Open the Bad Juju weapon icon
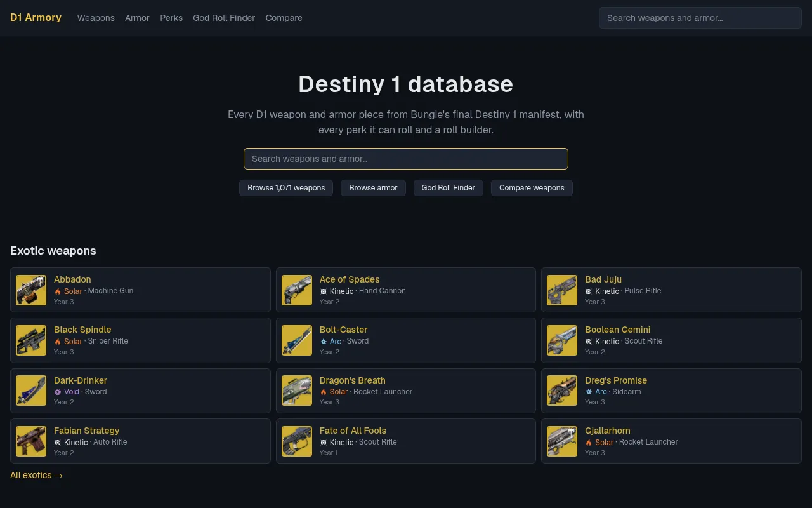The width and height of the screenshot is (812, 508). pyautogui.click(x=562, y=290)
